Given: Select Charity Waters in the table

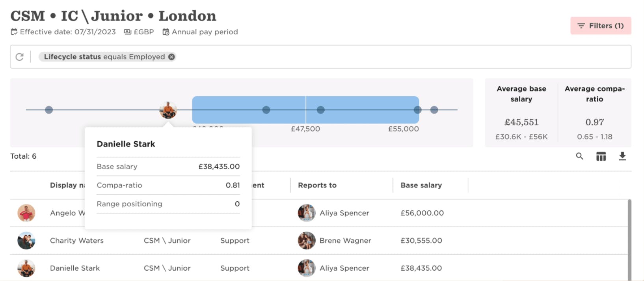Looking at the screenshot, I should (x=76, y=240).
